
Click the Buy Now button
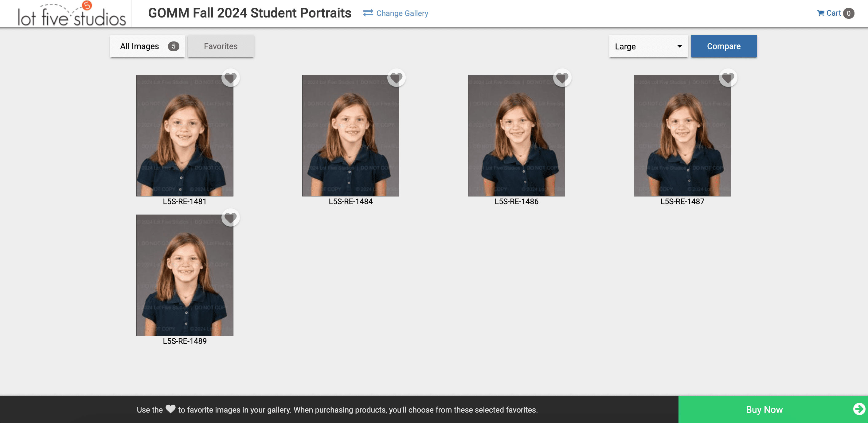pyautogui.click(x=773, y=409)
